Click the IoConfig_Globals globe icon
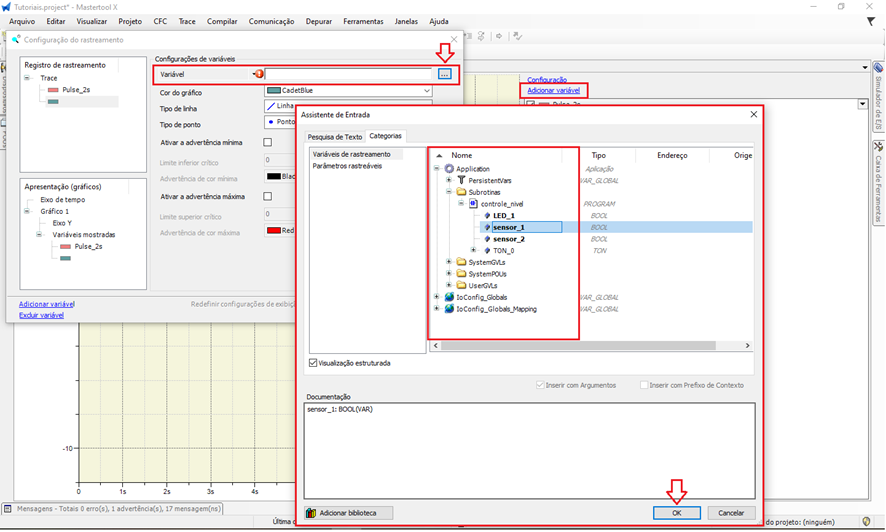 pos(449,297)
